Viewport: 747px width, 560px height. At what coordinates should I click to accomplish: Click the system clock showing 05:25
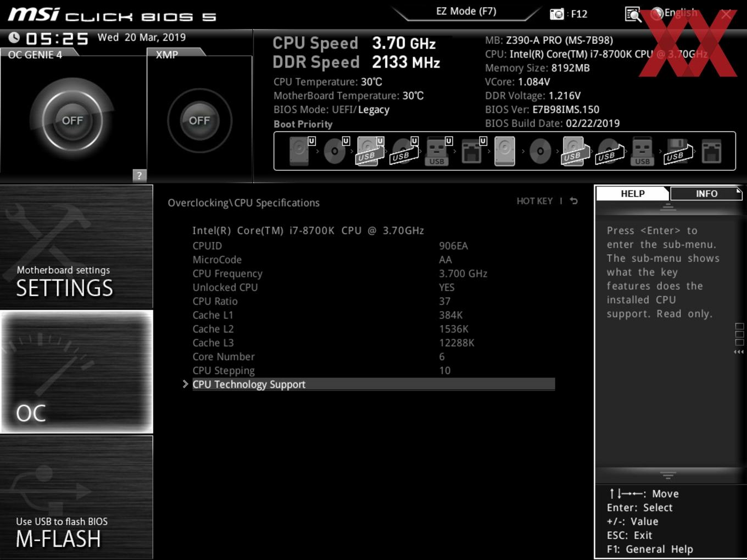click(57, 38)
